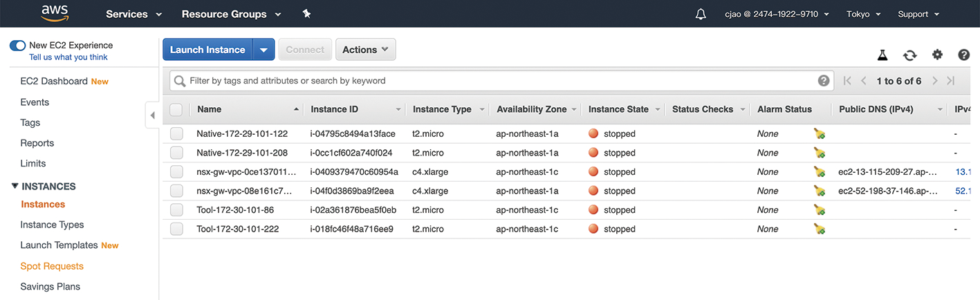
Task: Open Instance State column filter dropdown
Action: pyautogui.click(x=656, y=109)
